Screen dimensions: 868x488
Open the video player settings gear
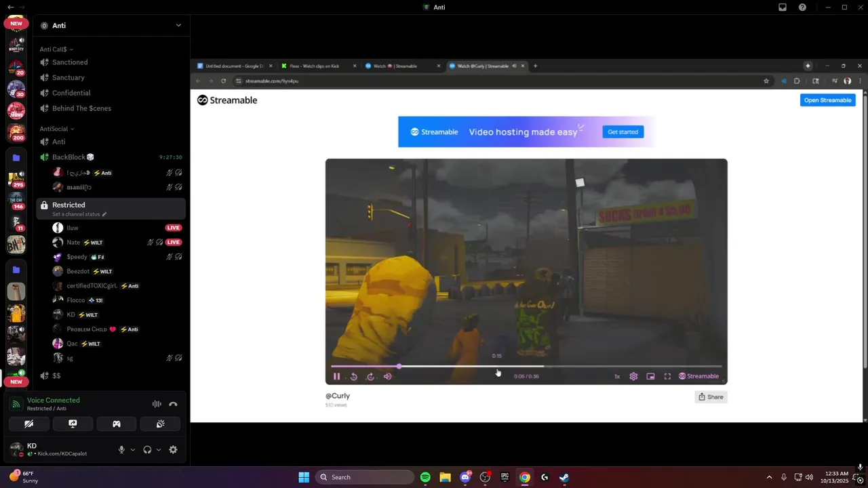coord(633,376)
